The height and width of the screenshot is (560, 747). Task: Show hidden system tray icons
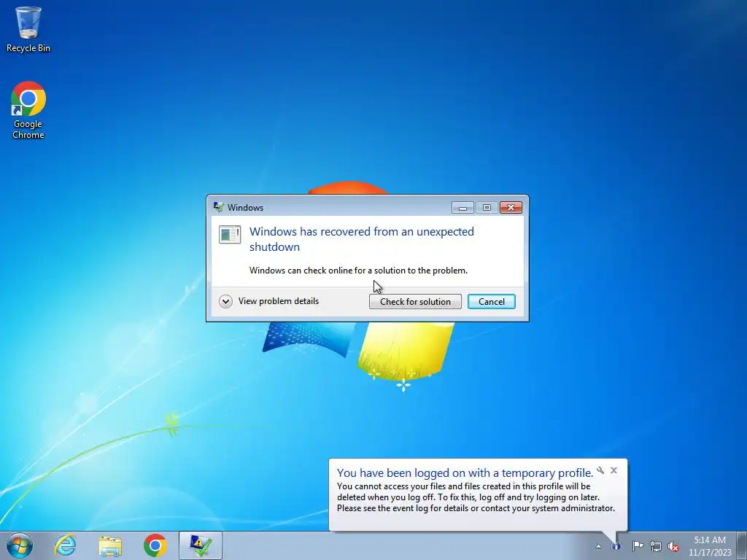tap(598, 546)
